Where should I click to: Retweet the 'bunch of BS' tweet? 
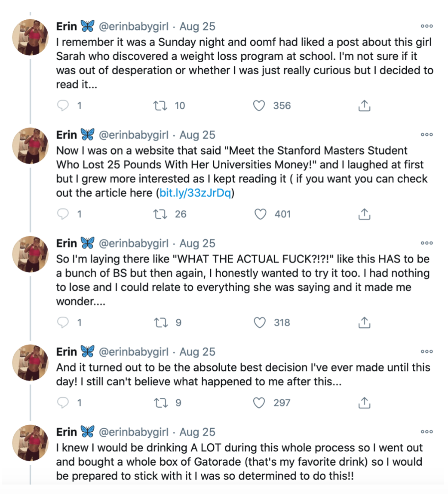pos(160,323)
